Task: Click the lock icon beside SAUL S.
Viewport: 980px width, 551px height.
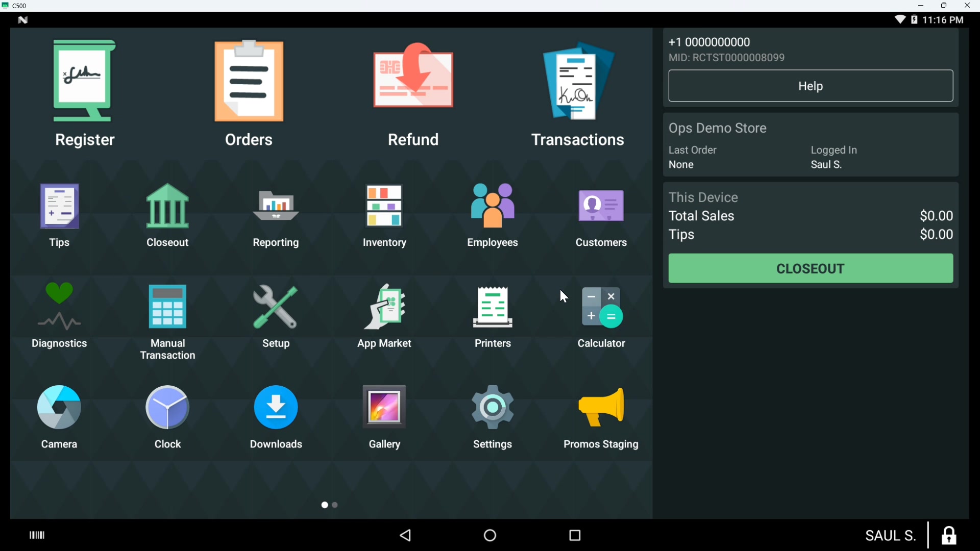Action: click(x=949, y=536)
